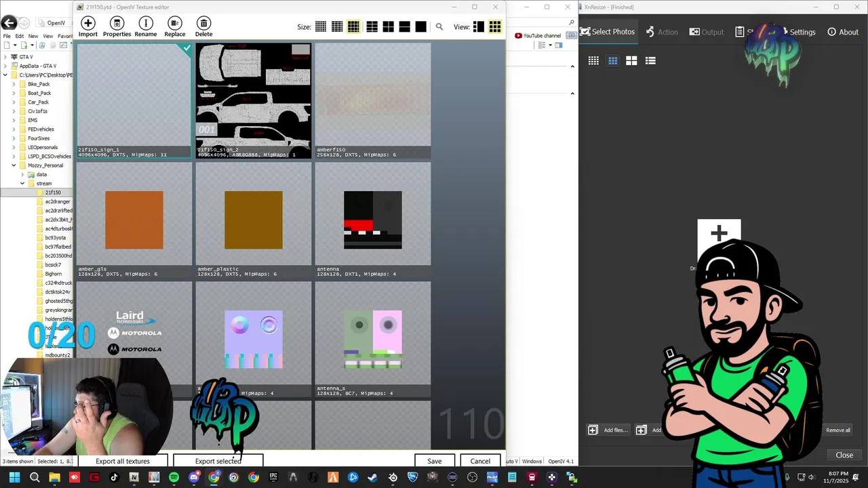
Task: Click Remove all in XnResize
Action: coord(837,430)
